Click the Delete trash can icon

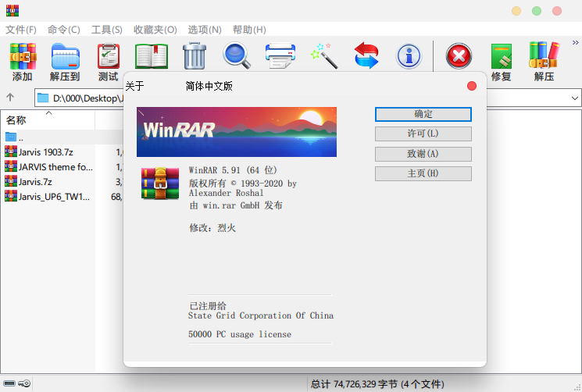(195, 56)
